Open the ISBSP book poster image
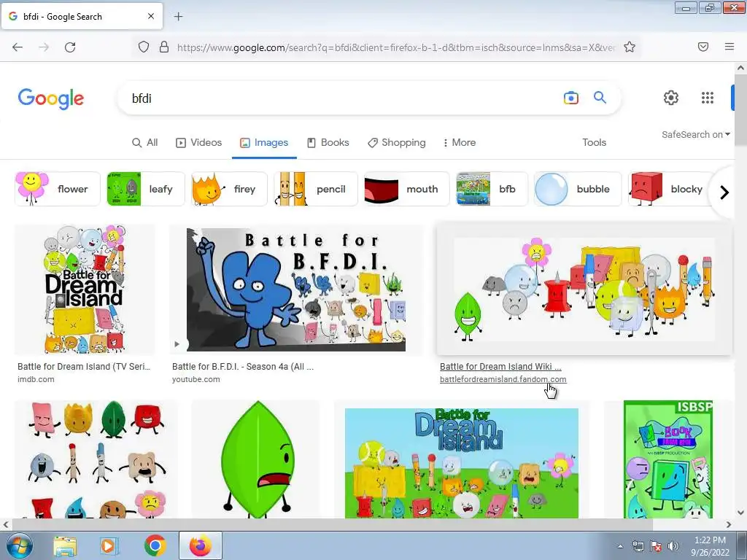The width and height of the screenshot is (747, 560). pos(668,459)
